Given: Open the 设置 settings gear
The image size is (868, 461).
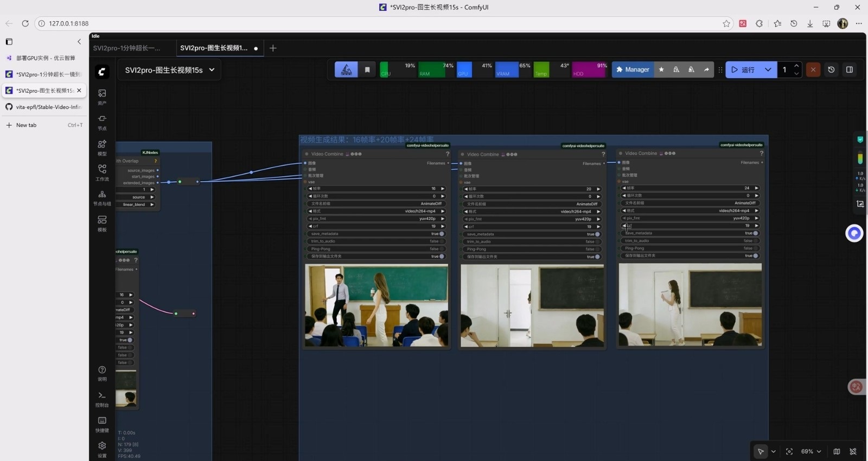Looking at the screenshot, I should point(102,449).
